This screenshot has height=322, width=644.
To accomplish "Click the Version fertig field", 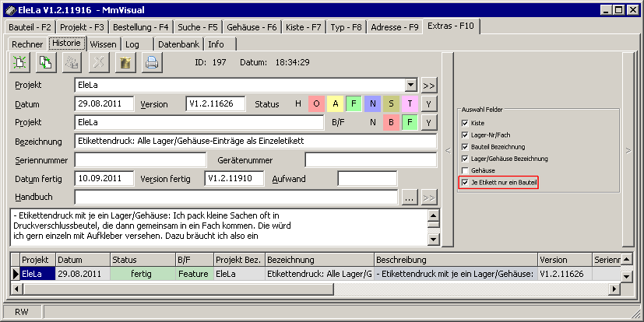I will 234,178.
